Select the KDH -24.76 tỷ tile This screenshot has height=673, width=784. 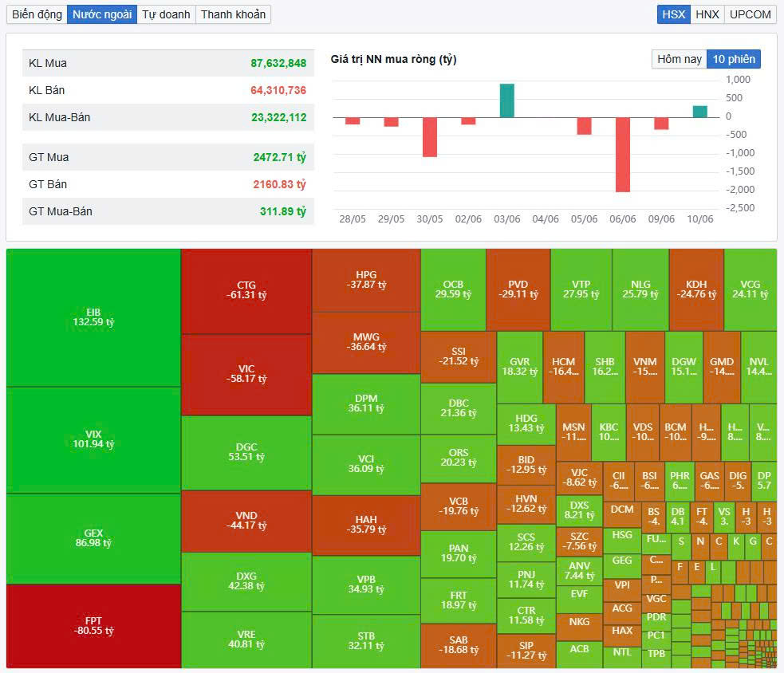tap(696, 290)
